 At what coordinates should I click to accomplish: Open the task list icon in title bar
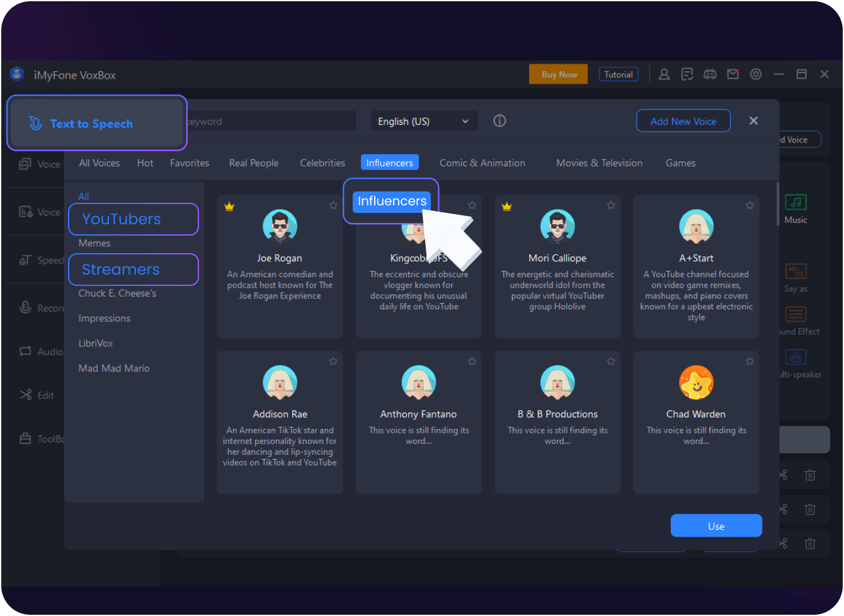click(x=687, y=74)
